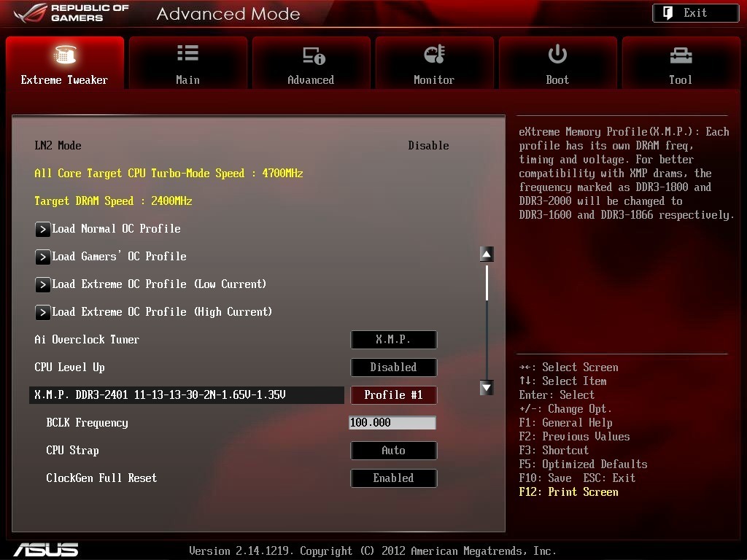This screenshot has height=560, width=747.
Task: Open the Extreme Tweaker chip icon tab
Action: pyautogui.click(x=64, y=54)
